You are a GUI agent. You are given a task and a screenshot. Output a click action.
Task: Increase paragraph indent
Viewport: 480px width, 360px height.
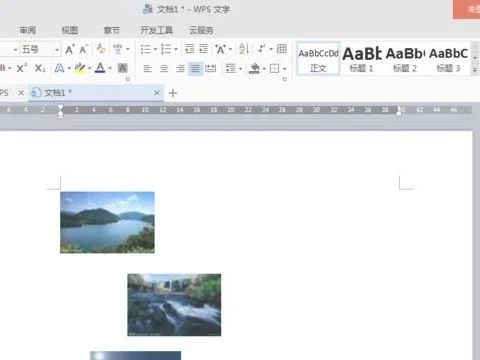pyautogui.click(x=204, y=49)
